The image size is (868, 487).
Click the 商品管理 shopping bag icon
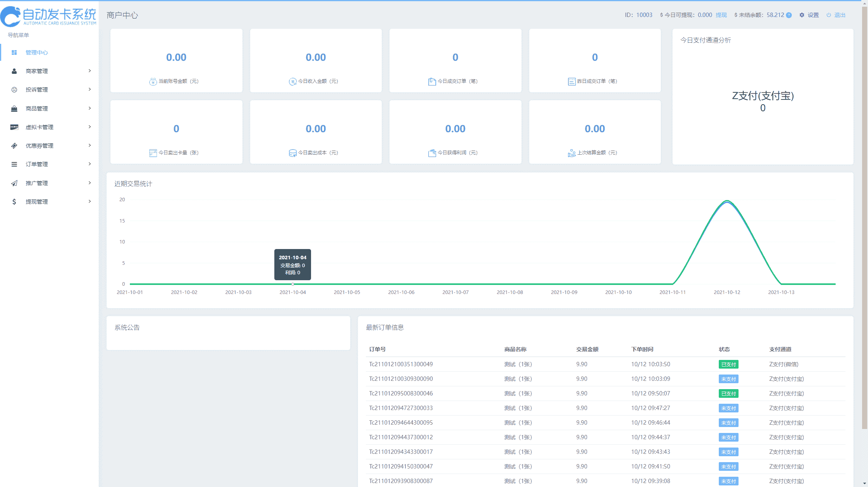coord(14,109)
